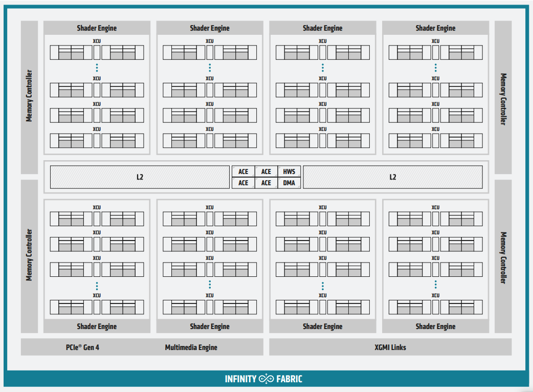Click the top-right Shader Engine header
Viewport: 533px width, 392px height.
click(435, 28)
